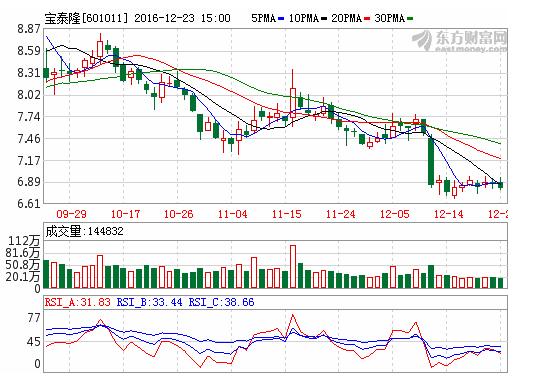Select the 11-15 date label

pos(287,214)
